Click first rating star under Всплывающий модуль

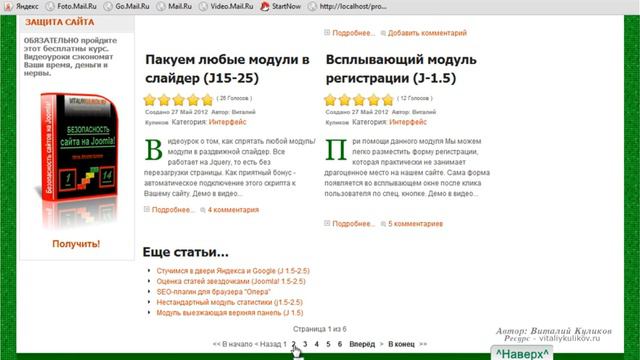(x=330, y=100)
